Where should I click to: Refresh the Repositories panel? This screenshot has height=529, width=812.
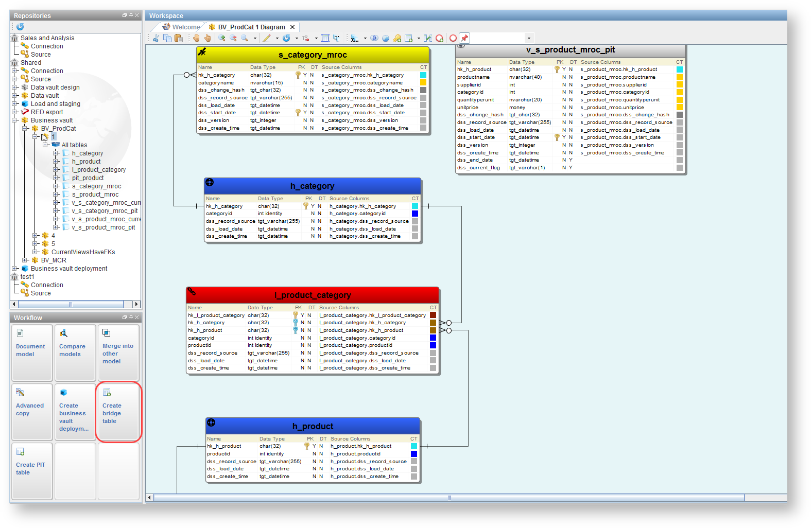click(20, 27)
